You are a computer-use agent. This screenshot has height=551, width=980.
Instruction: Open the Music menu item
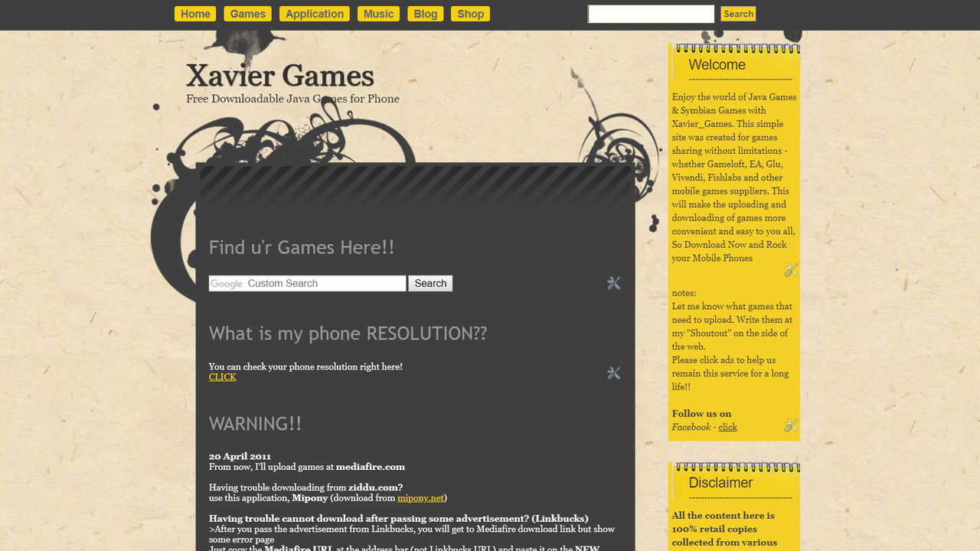click(x=378, y=14)
